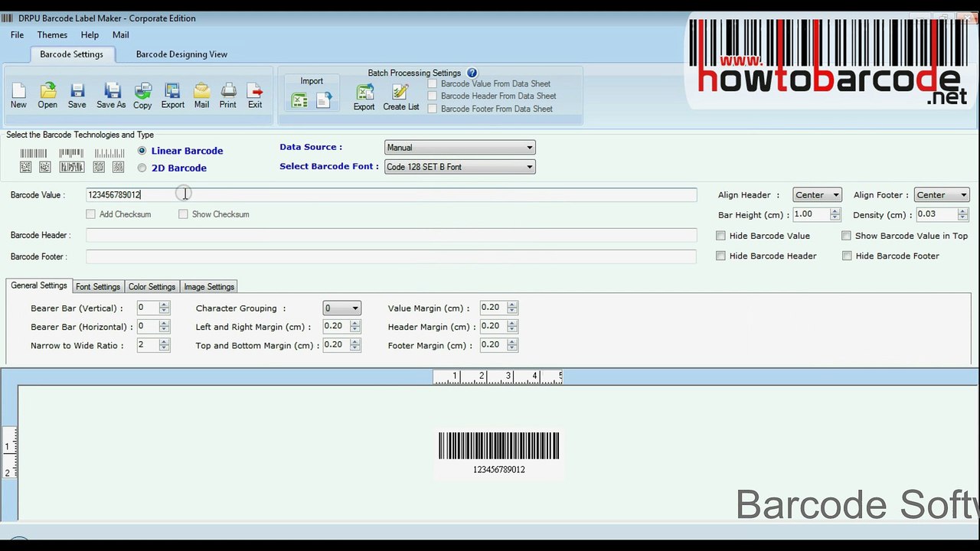Open a file with the Open icon

coord(47,96)
